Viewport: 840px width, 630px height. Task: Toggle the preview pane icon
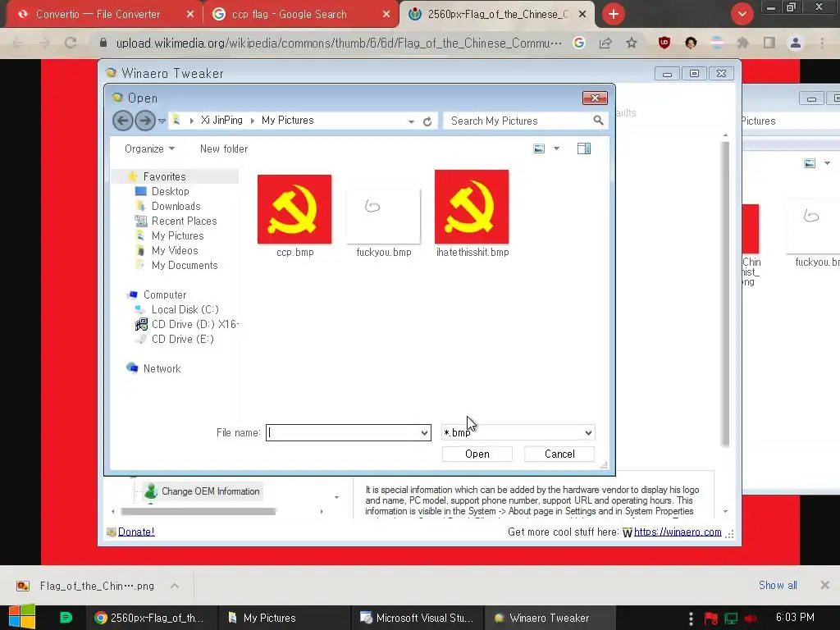click(x=584, y=148)
